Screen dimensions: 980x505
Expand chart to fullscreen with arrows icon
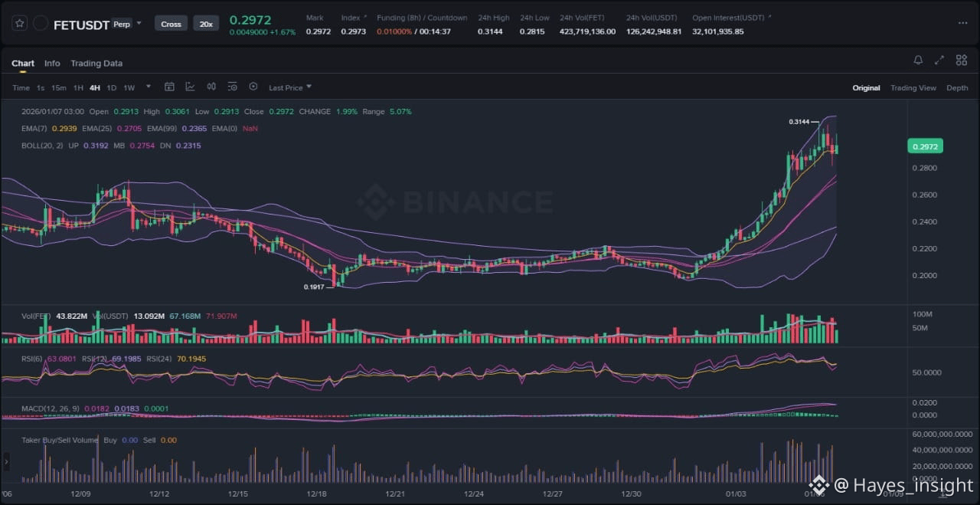click(x=939, y=61)
